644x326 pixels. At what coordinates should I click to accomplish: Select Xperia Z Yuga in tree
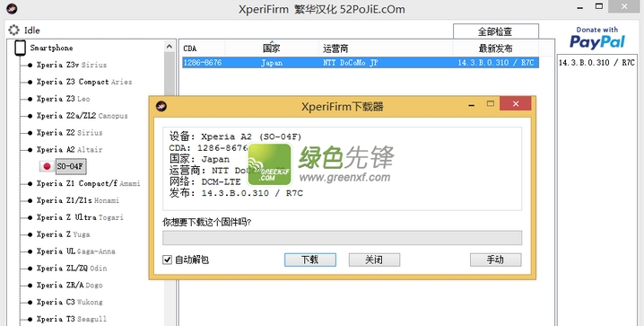tap(64, 234)
